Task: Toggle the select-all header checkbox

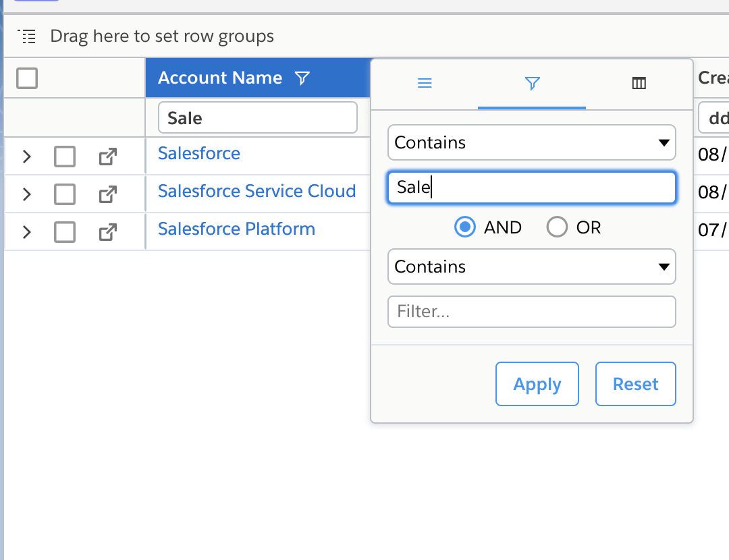Action: [27, 78]
